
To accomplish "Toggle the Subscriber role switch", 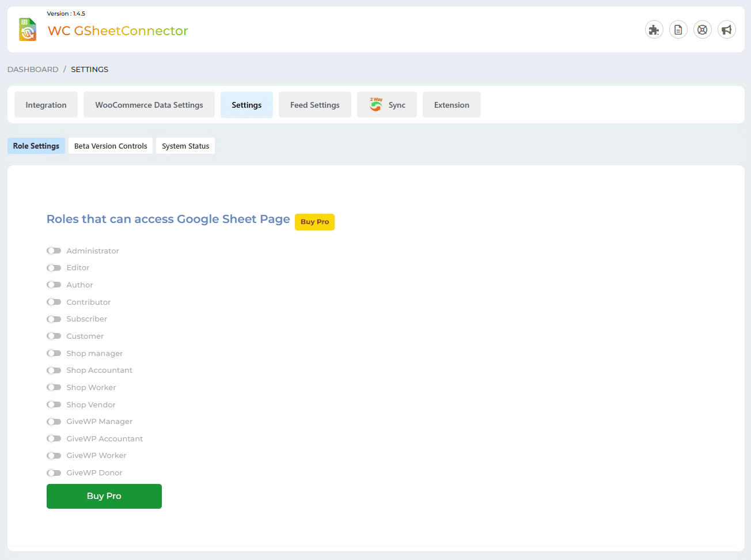I will click(x=54, y=319).
